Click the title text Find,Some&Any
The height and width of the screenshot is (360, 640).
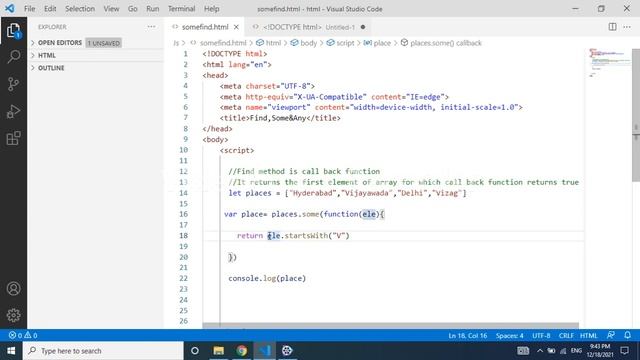[277, 118]
